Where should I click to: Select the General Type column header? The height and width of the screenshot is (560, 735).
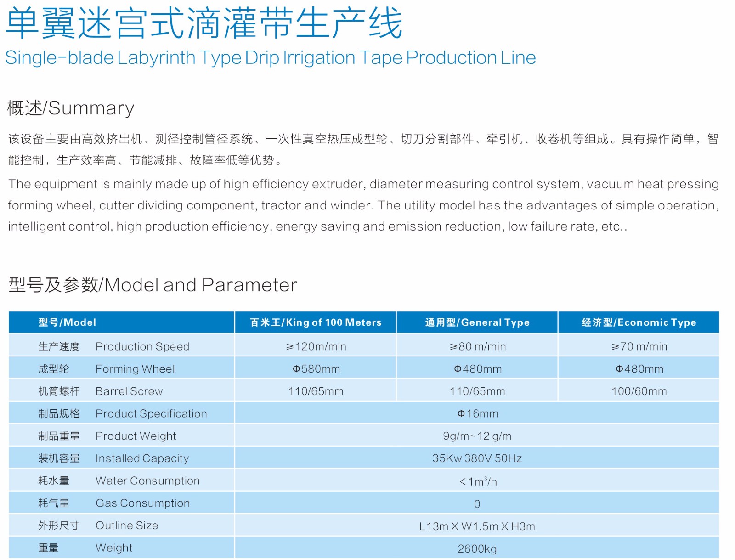coord(477,322)
